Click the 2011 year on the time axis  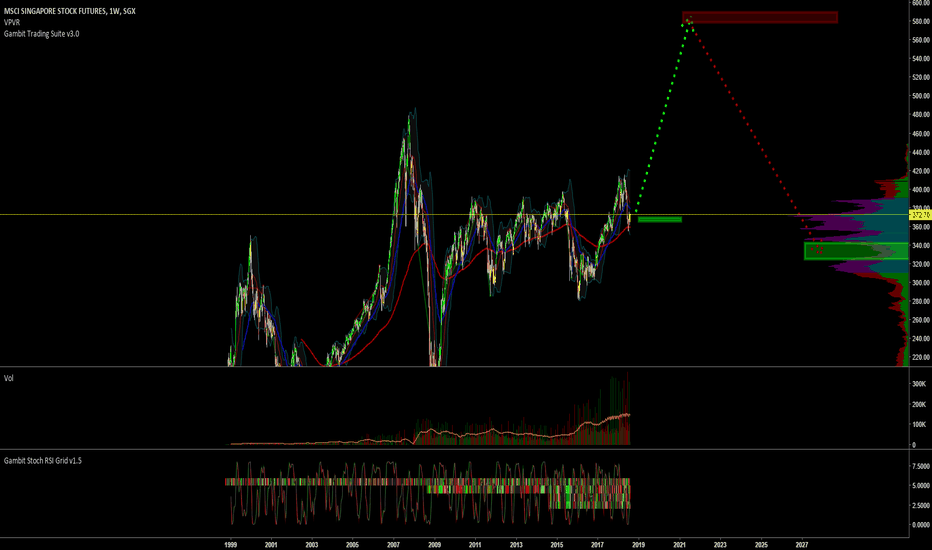[475, 545]
